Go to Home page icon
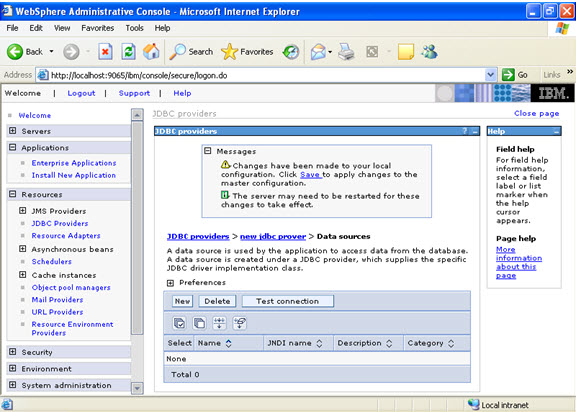The image size is (576, 412). point(151,51)
